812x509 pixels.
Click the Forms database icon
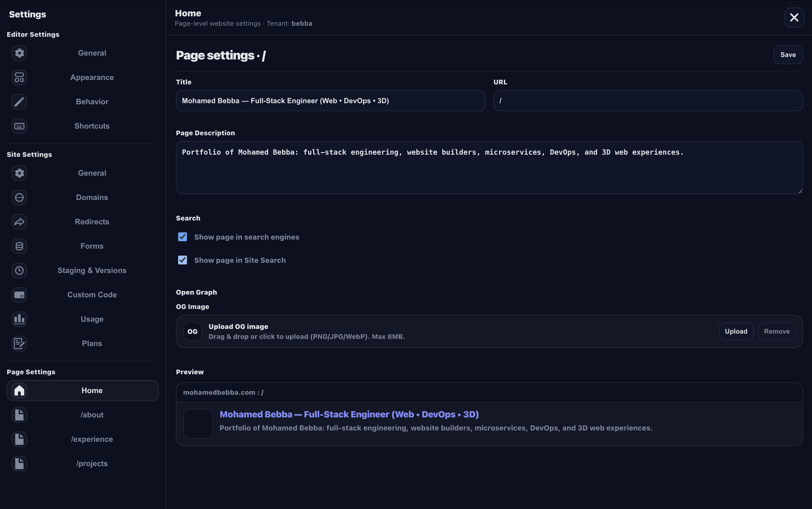point(19,246)
